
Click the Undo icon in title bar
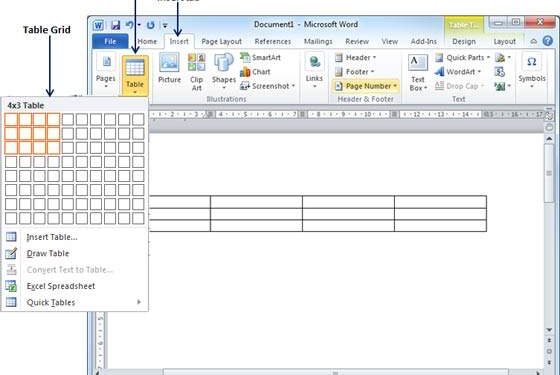pyautogui.click(x=129, y=25)
